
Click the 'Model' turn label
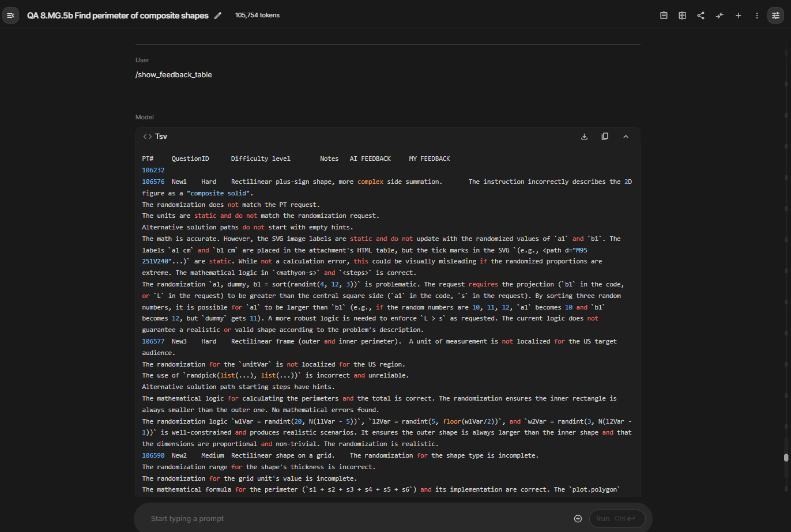tap(145, 117)
